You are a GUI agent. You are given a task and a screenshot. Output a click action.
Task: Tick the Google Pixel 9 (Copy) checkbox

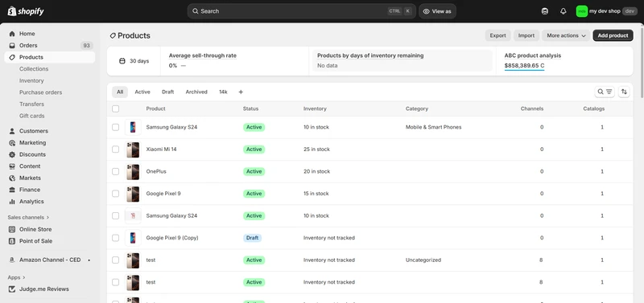[x=115, y=238]
